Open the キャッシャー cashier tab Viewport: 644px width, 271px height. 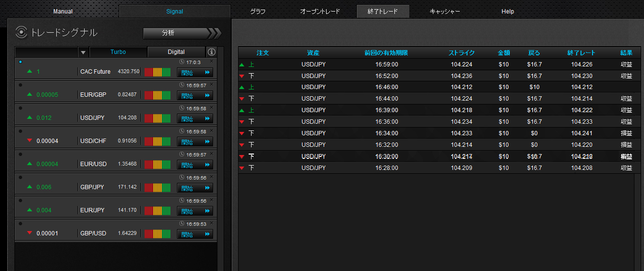[445, 12]
